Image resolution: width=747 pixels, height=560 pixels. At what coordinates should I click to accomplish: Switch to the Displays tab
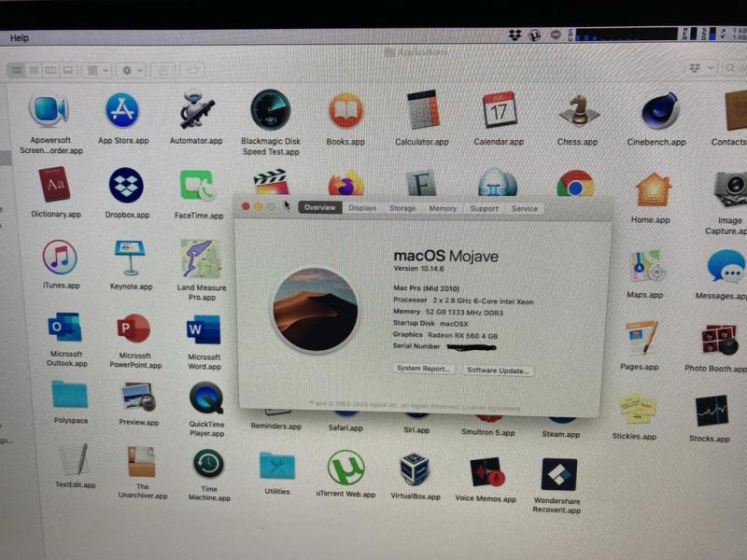[x=362, y=207]
